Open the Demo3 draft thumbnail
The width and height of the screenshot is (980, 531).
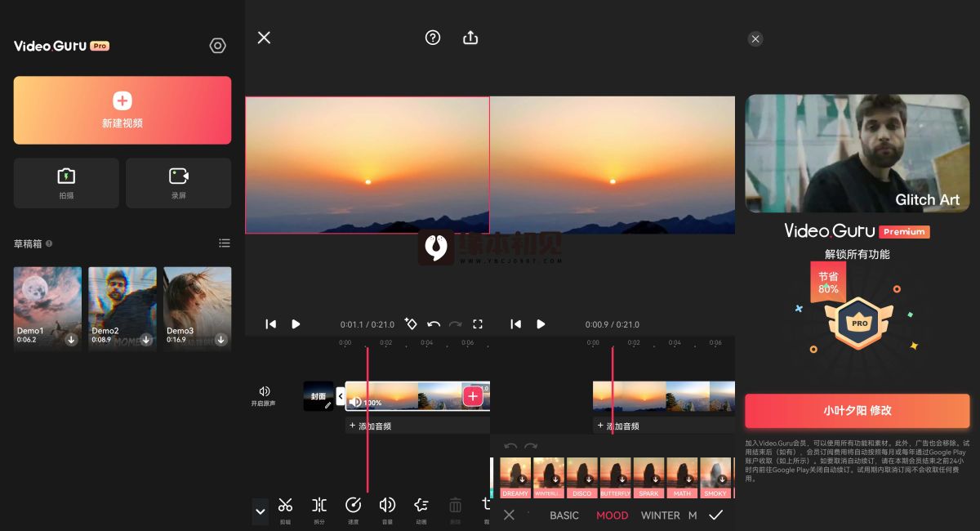pos(197,308)
